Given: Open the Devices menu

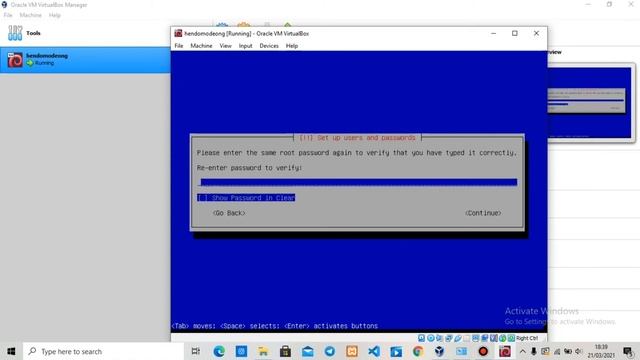Looking at the screenshot, I should (x=269, y=46).
